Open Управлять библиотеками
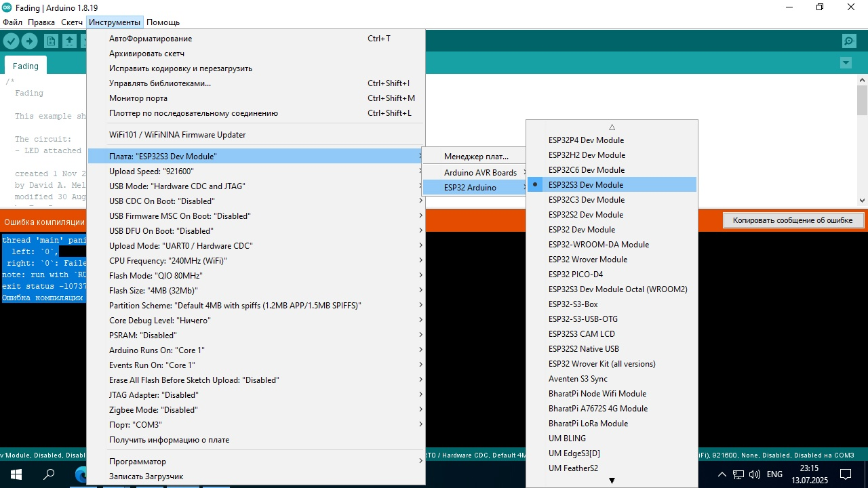The width and height of the screenshot is (868, 488). (x=256, y=83)
